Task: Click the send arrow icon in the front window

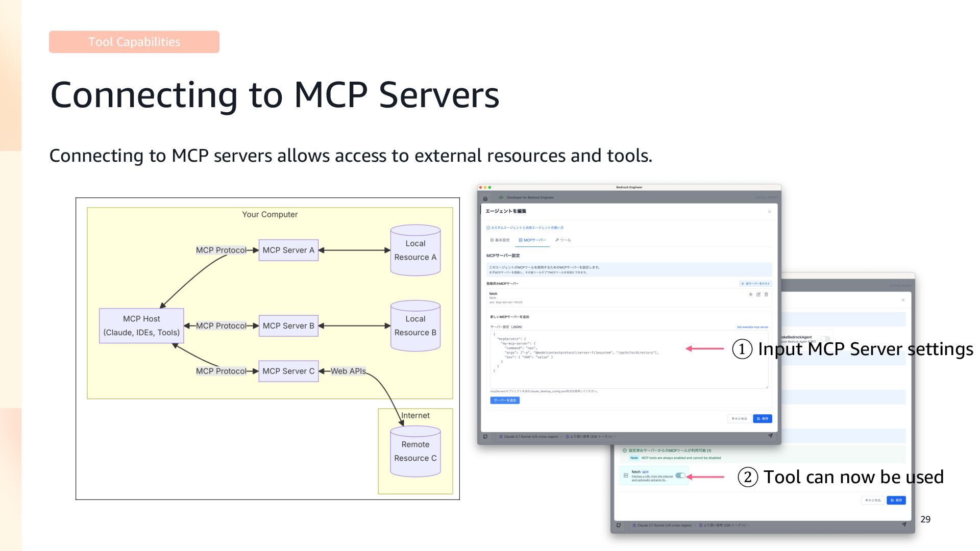Action: [770, 436]
